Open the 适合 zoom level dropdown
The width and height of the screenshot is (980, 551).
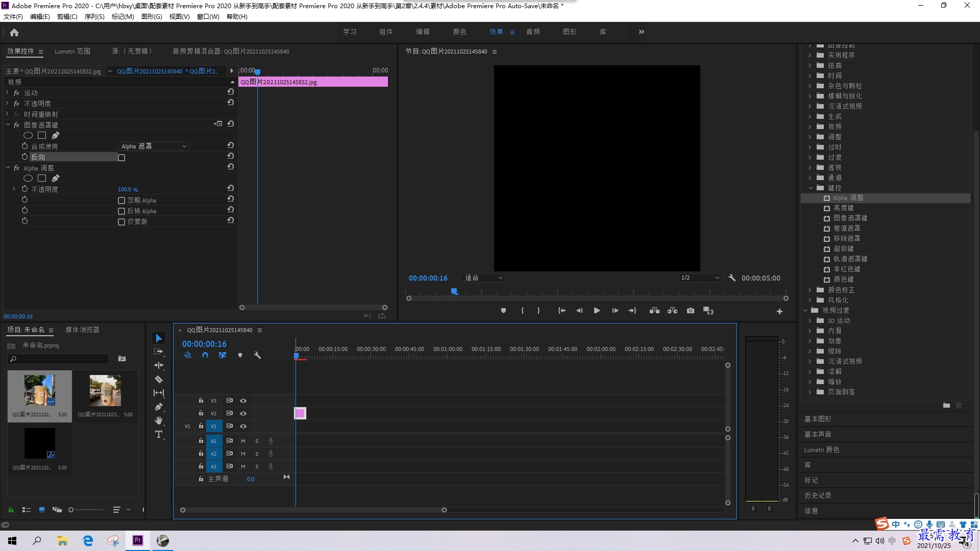483,278
